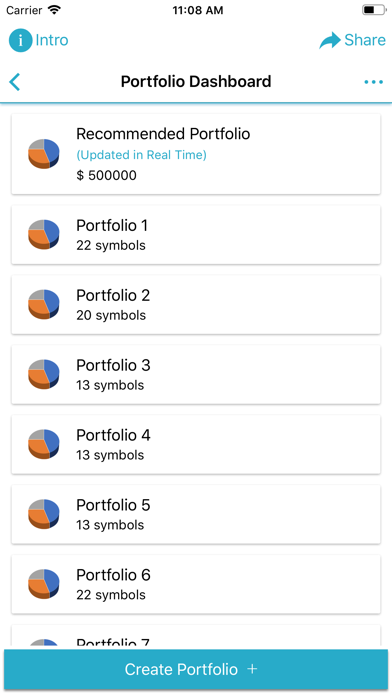The width and height of the screenshot is (392, 696).
Task: Click the Create Portfolio button
Action: coord(196,669)
